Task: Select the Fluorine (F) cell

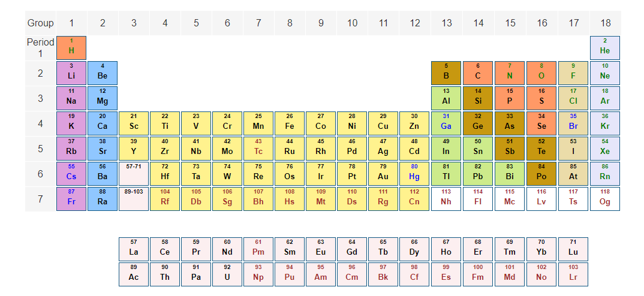Action: click(x=573, y=73)
